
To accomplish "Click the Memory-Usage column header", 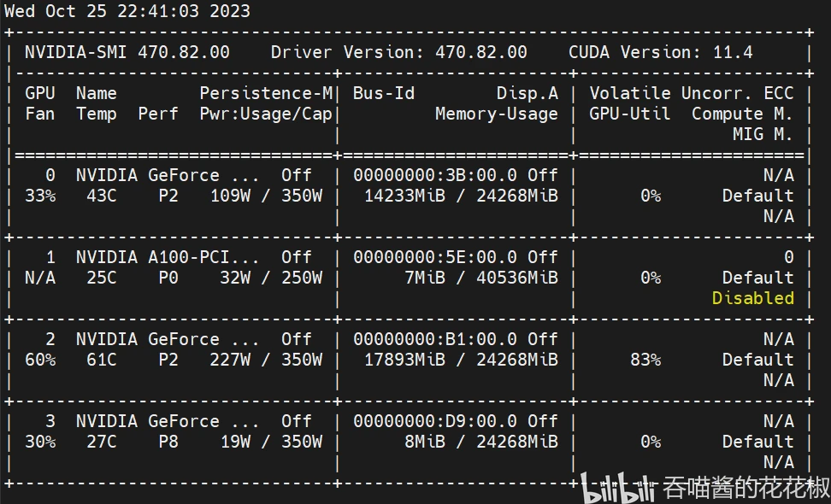I will click(x=497, y=114).
